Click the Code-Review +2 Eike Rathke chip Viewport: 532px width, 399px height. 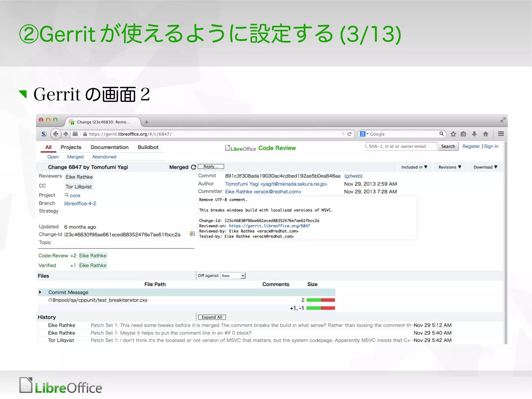(x=93, y=256)
